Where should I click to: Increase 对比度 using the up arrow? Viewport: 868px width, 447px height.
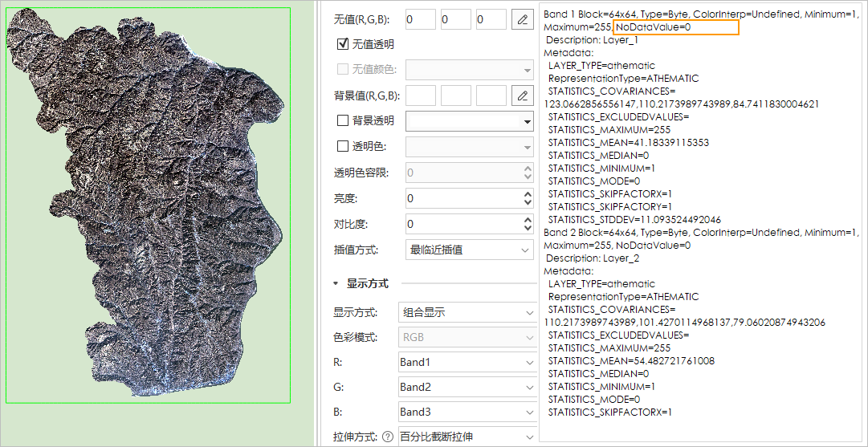point(528,220)
